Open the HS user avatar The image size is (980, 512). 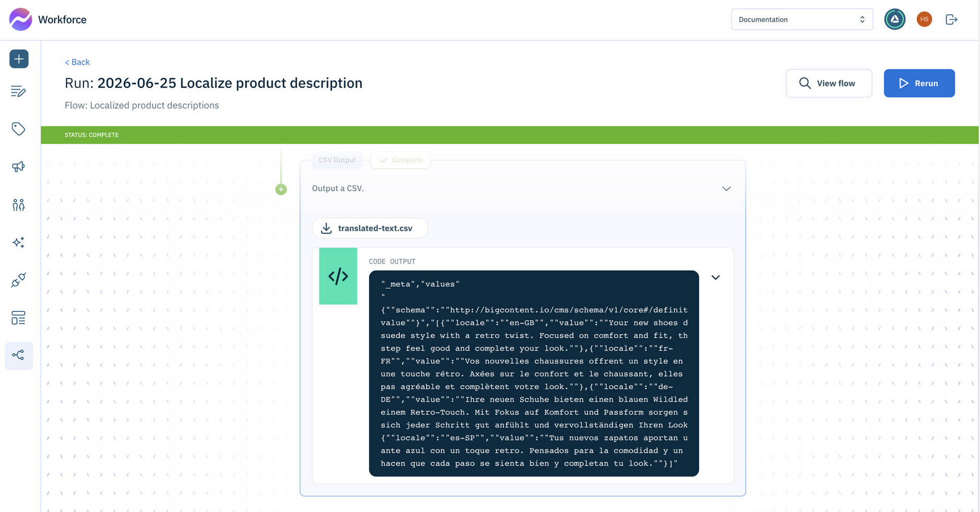click(924, 19)
